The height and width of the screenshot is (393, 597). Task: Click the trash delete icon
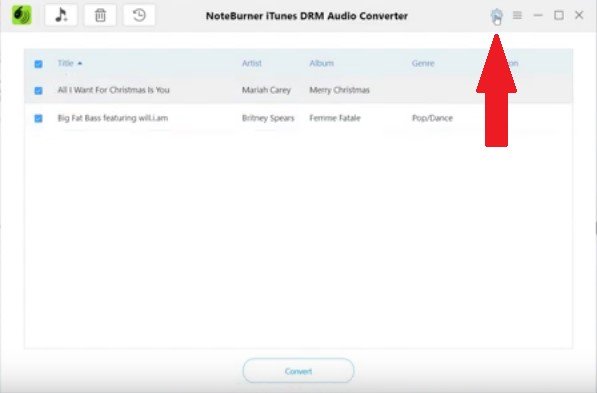coord(100,15)
